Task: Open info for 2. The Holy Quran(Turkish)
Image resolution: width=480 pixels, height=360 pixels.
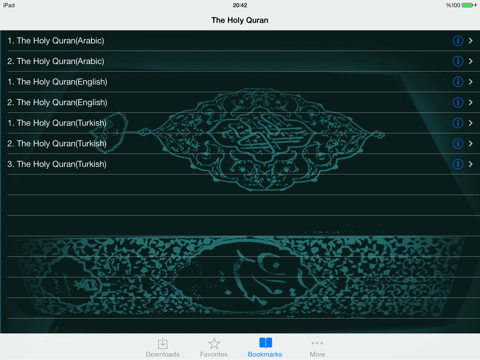Action: (458, 144)
